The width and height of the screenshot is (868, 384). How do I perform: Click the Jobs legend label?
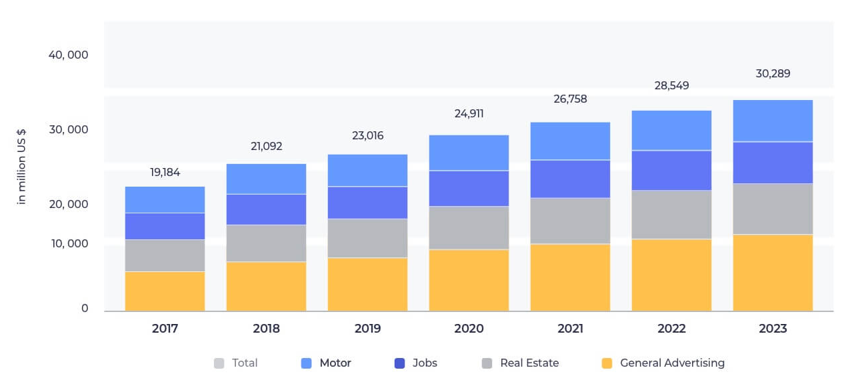click(425, 363)
